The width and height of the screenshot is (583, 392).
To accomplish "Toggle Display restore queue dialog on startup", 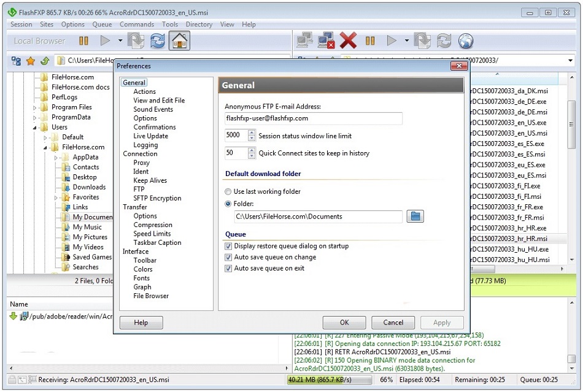I will click(228, 246).
